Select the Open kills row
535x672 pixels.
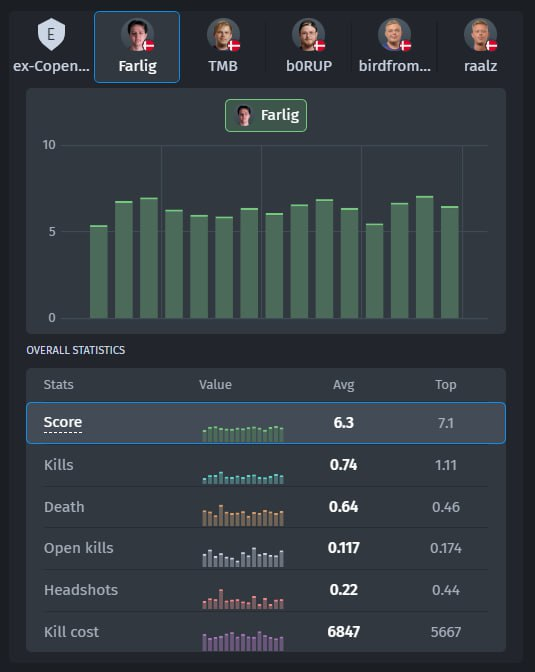pos(266,548)
